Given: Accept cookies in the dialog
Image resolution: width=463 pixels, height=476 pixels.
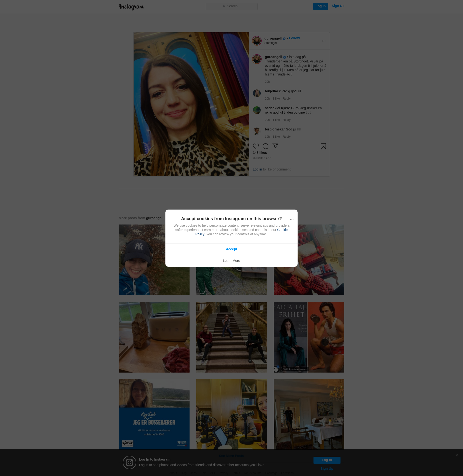Looking at the screenshot, I should [231, 249].
